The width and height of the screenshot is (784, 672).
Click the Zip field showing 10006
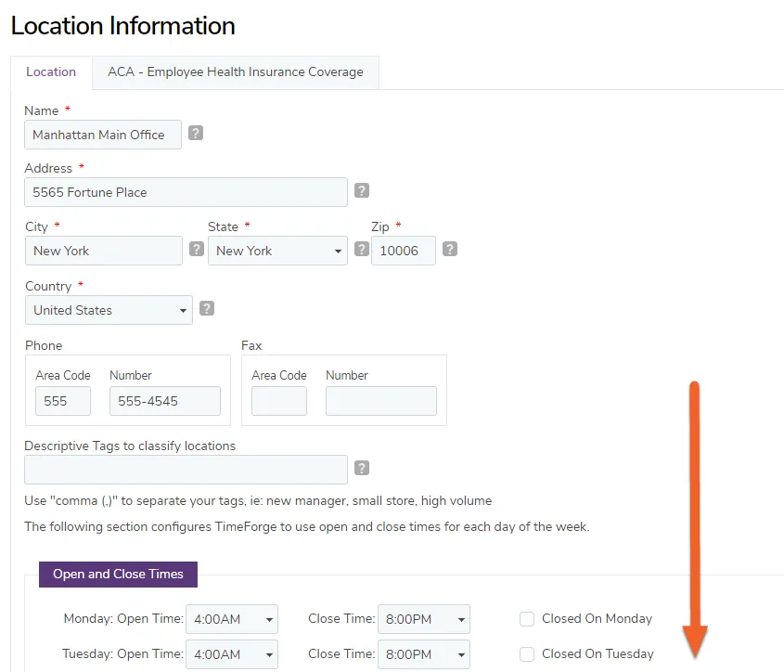click(404, 251)
